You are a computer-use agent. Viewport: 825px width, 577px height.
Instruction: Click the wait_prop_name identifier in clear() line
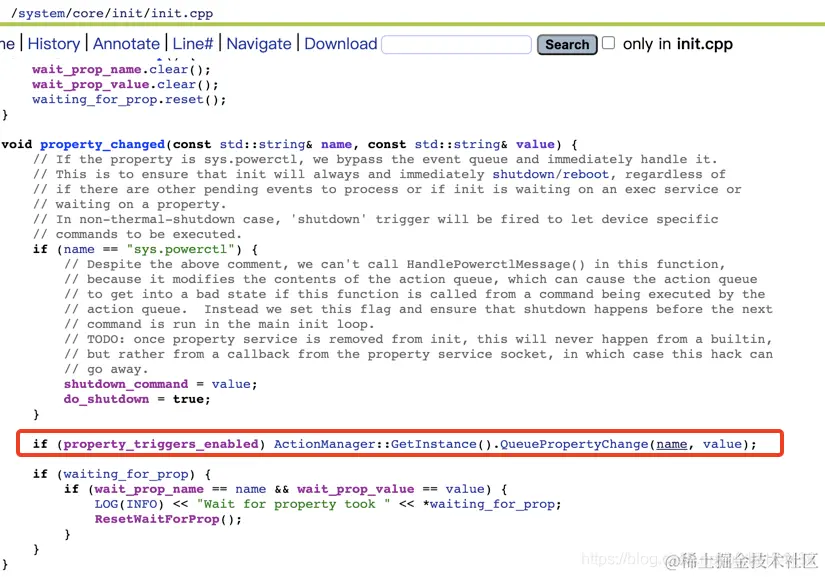[x=86, y=69]
